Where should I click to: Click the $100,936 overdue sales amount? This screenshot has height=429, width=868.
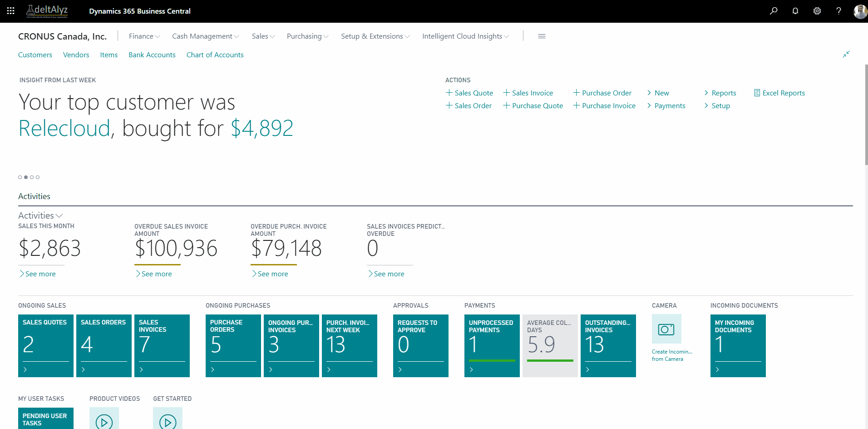[x=176, y=248]
